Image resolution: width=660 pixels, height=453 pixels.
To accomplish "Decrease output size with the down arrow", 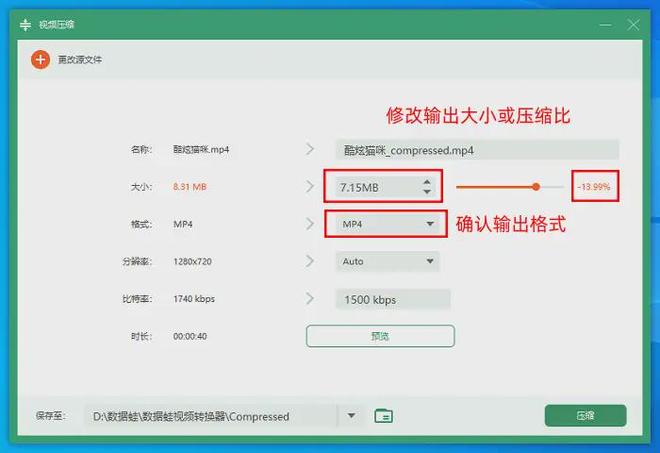I will coord(427,192).
